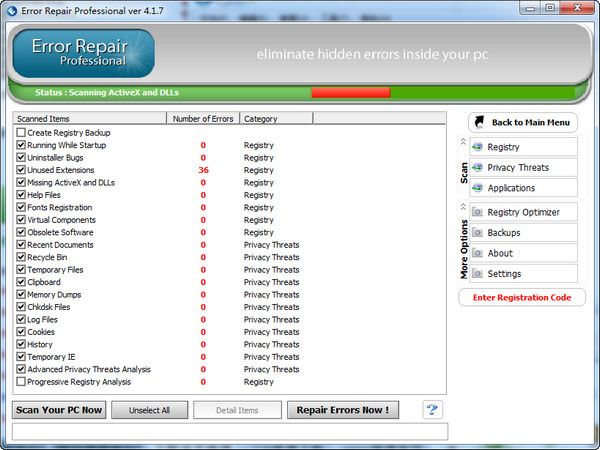The height and width of the screenshot is (450, 600).
Task: Uncheck Chkdsk Files item
Action: (x=21, y=307)
